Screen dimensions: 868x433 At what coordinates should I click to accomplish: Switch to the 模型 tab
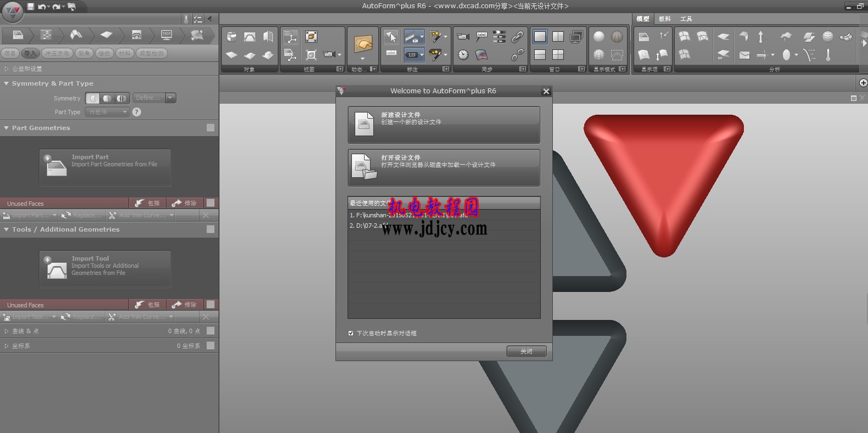[x=643, y=19]
